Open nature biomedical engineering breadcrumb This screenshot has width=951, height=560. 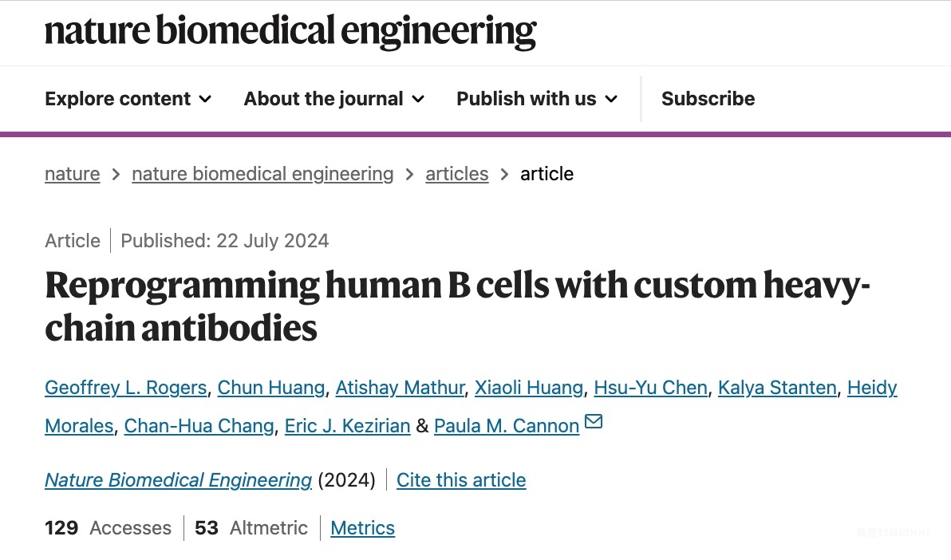(262, 174)
